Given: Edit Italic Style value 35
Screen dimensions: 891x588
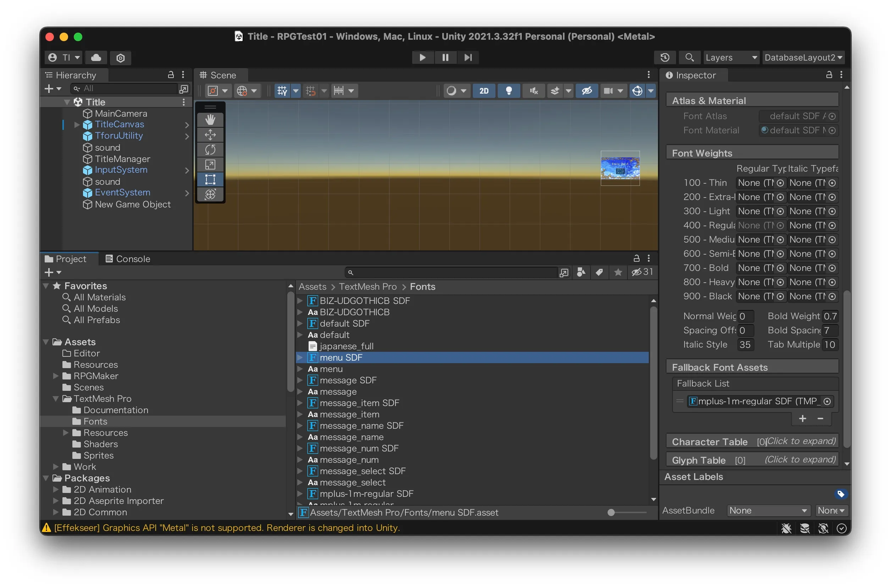Looking at the screenshot, I should (x=746, y=345).
